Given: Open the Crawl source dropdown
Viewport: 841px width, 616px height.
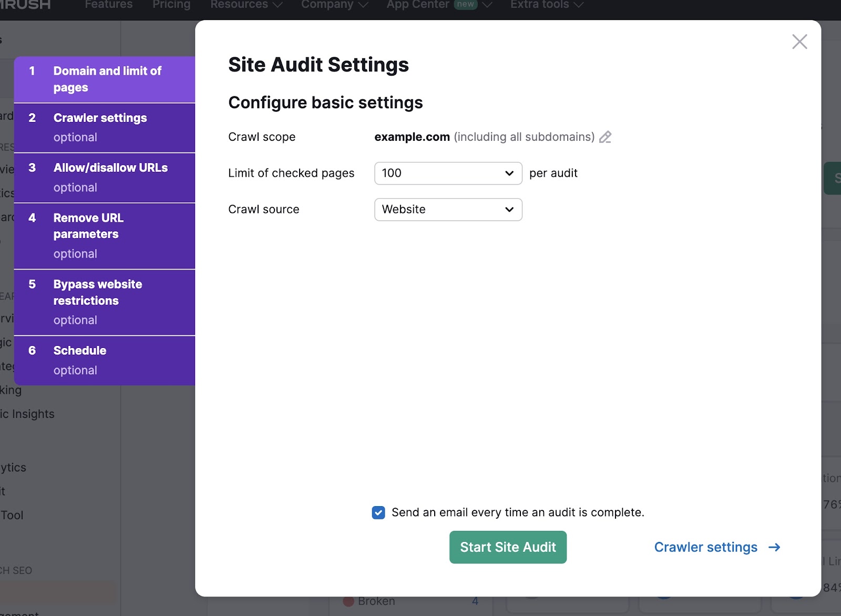Looking at the screenshot, I should pos(447,209).
